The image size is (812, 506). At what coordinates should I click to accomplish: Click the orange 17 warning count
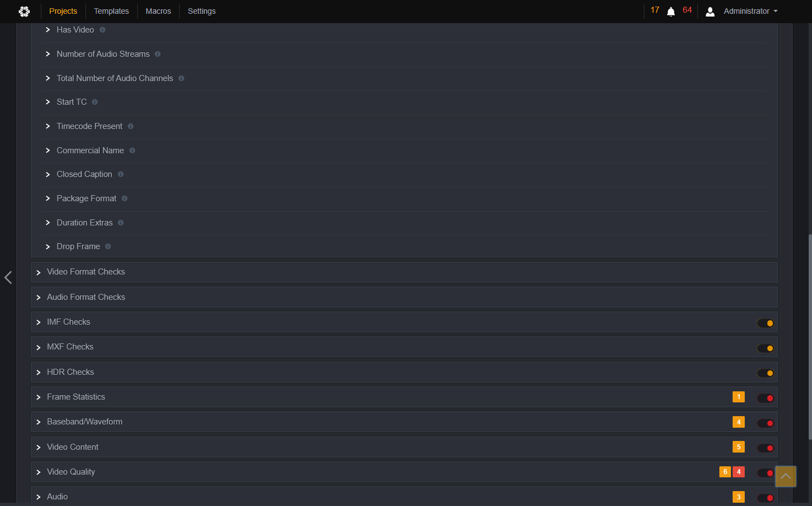coord(655,10)
